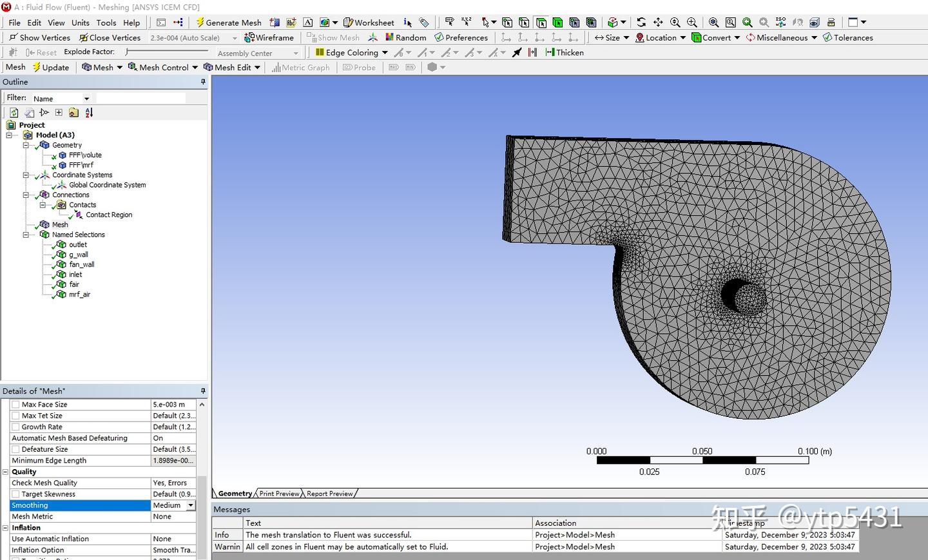This screenshot has width=928, height=560.
Task: Click the Update button
Action: 51,68
